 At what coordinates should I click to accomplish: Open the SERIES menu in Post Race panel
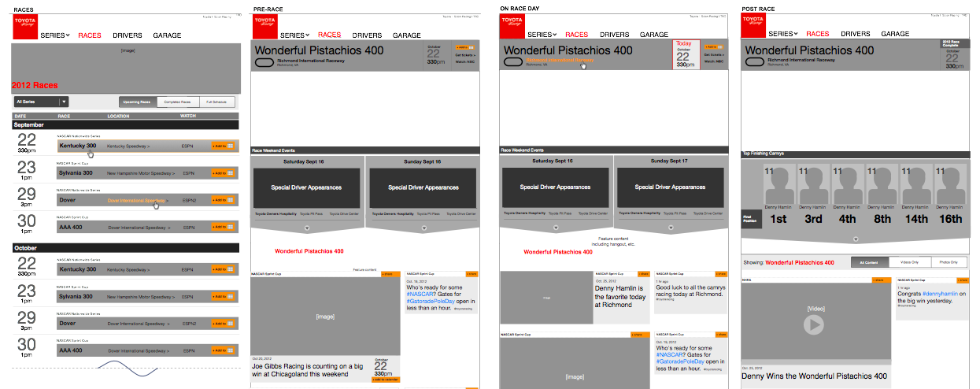(783, 35)
